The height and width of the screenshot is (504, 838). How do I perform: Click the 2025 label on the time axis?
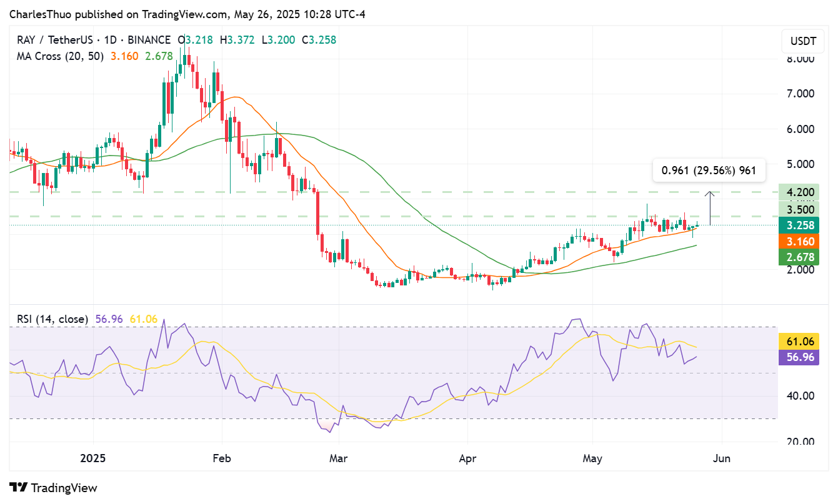(92, 458)
